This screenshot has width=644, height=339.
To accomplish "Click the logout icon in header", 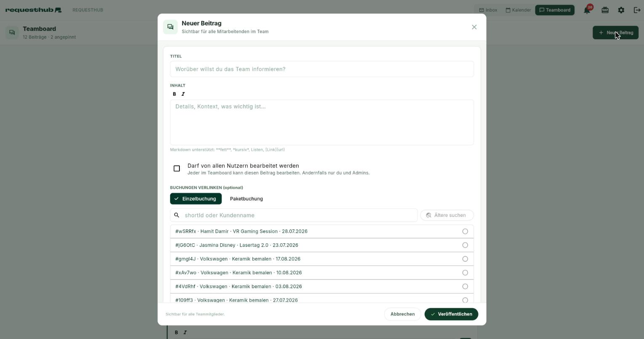I will [x=637, y=10].
